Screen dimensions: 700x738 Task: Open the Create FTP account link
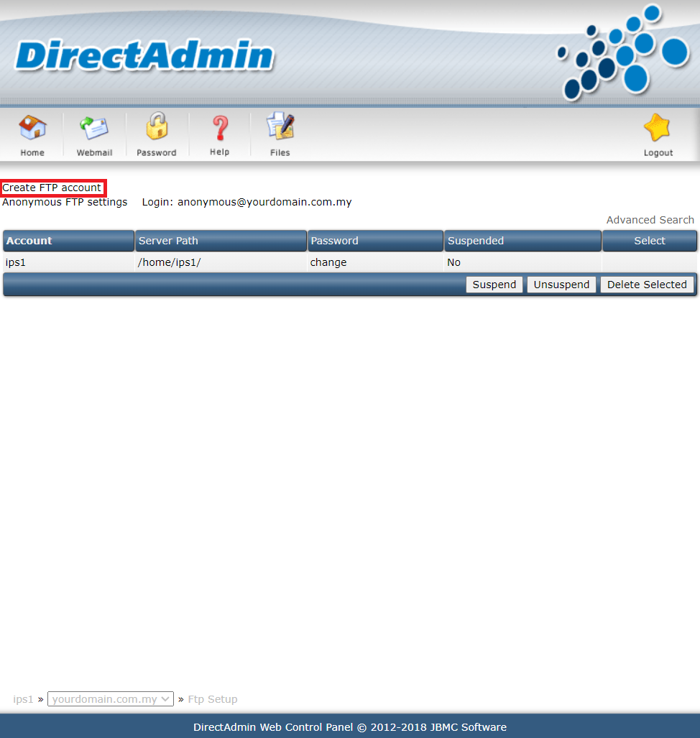pos(52,188)
